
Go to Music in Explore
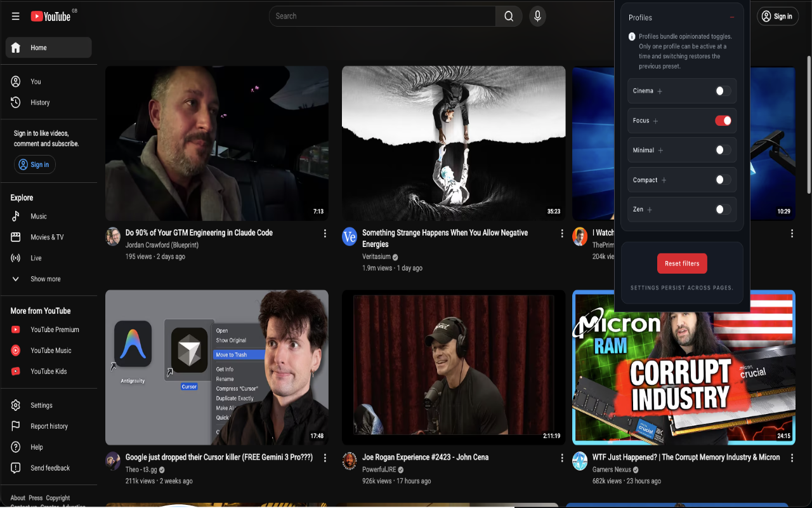[x=49, y=217]
